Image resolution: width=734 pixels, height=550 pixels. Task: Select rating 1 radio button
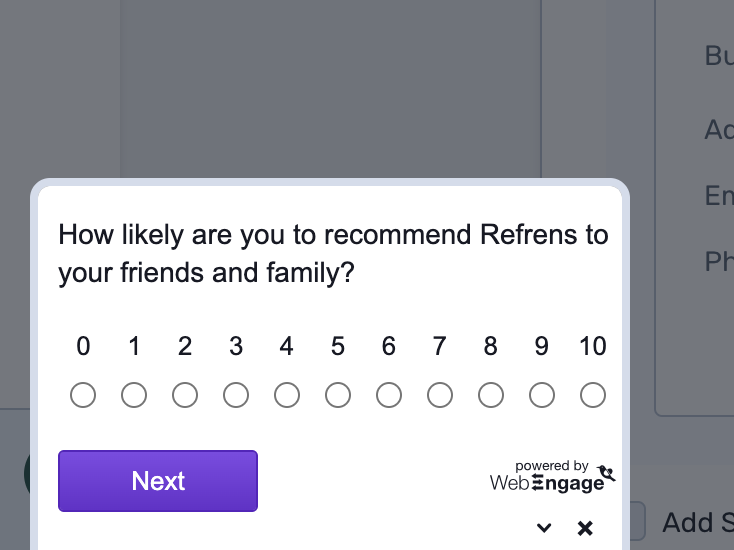[x=134, y=395]
